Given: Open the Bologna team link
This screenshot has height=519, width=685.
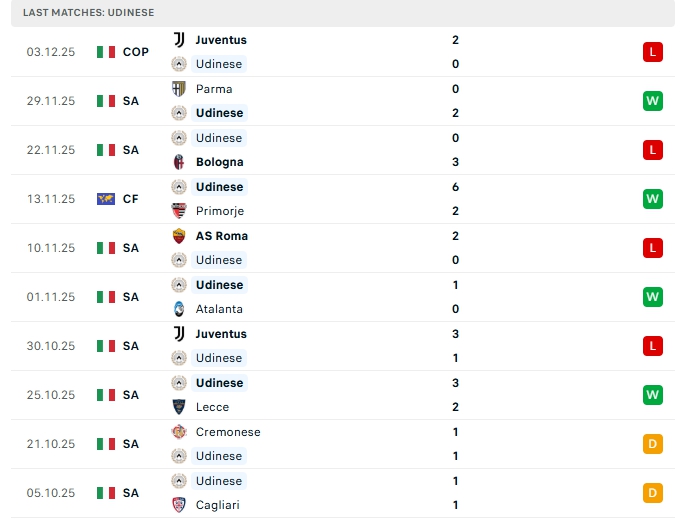Looking at the screenshot, I should (x=220, y=162).
